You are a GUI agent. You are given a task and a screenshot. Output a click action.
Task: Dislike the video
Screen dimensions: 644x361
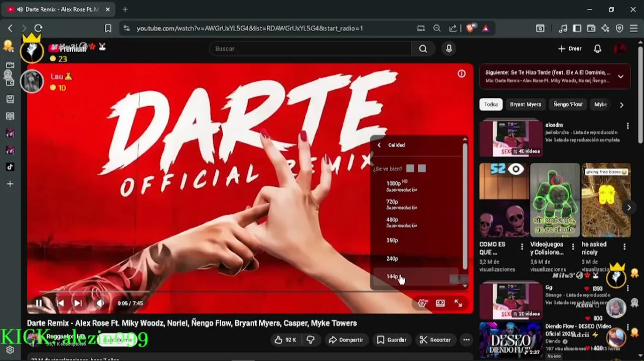[310, 340]
